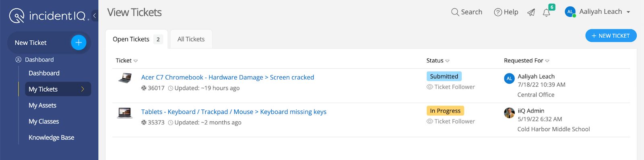This screenshot has width=644, height=160.
Task: Open Keyboard missing keys ticket link
Action: [x=233, y=112]
